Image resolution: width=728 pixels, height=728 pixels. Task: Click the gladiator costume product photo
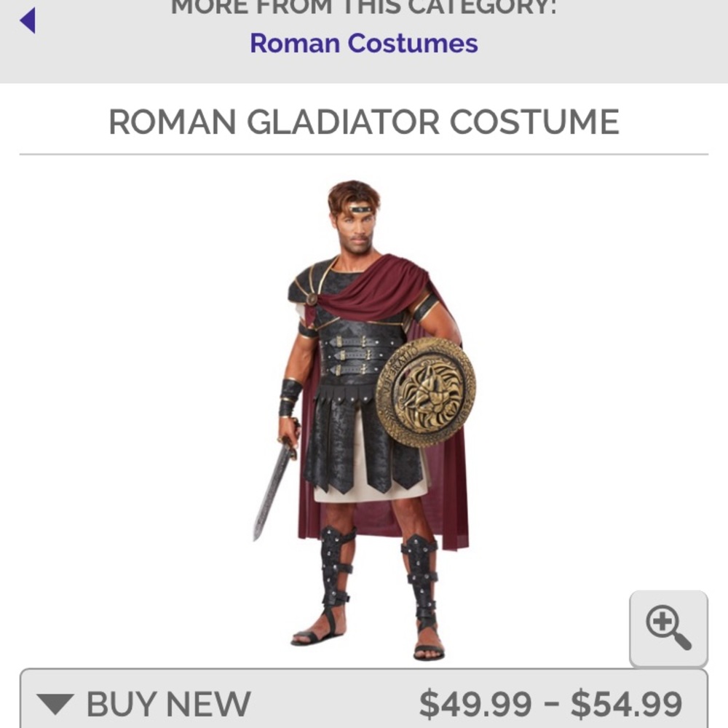click(364, 408)
